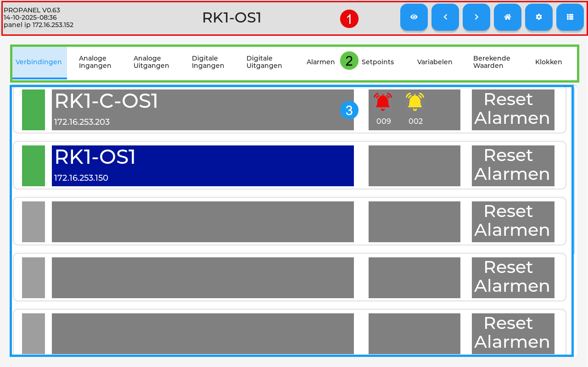The height and width of the screenshot is (367, 588).
Task: Open the Digitale Uitgangen tab
Action: click(264, 62)
